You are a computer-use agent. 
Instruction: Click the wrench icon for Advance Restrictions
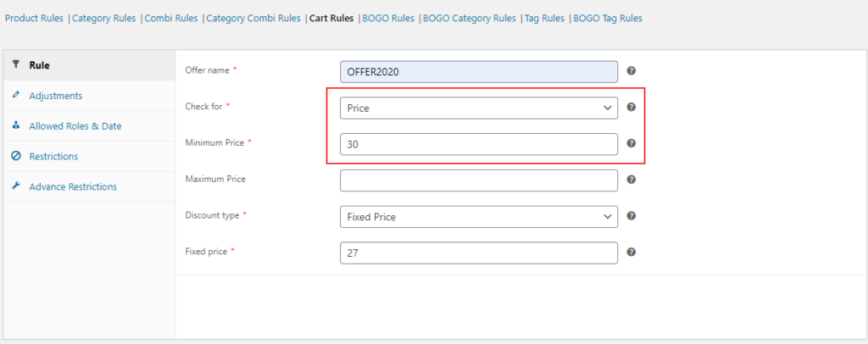[x=16, y=186]
